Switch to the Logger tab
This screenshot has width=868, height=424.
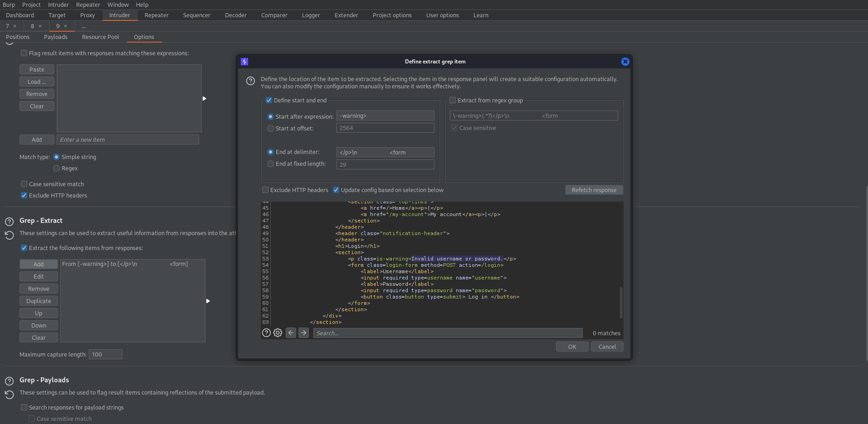click(311, 15)
